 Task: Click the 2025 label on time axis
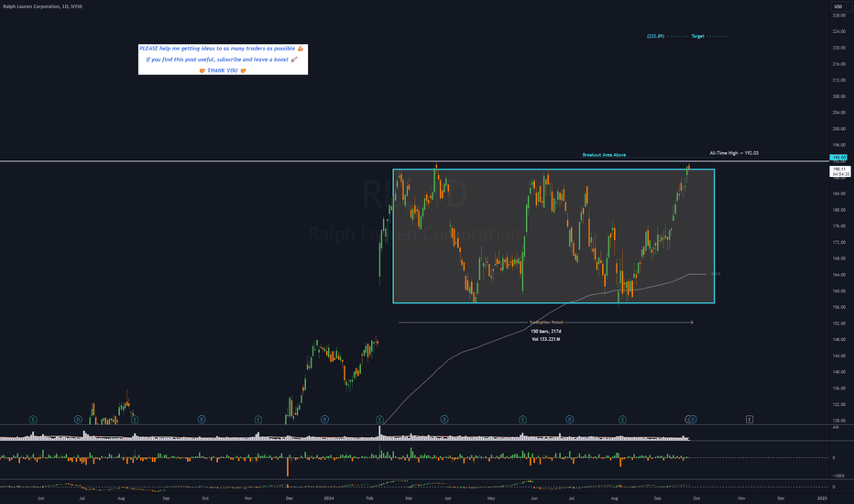tap(822, 498)
